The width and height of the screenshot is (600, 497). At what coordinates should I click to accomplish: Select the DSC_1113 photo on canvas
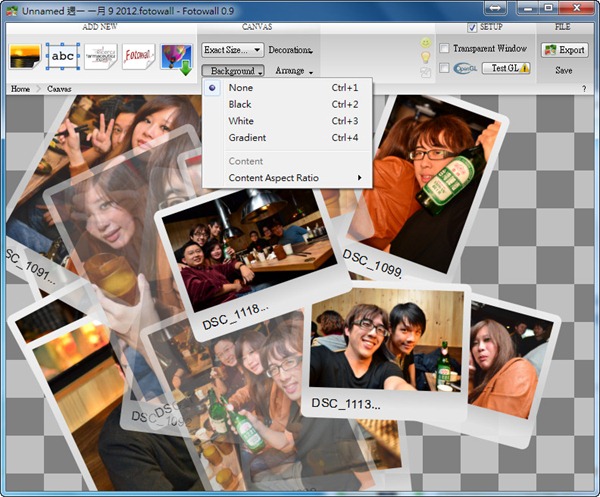(388, 345)
